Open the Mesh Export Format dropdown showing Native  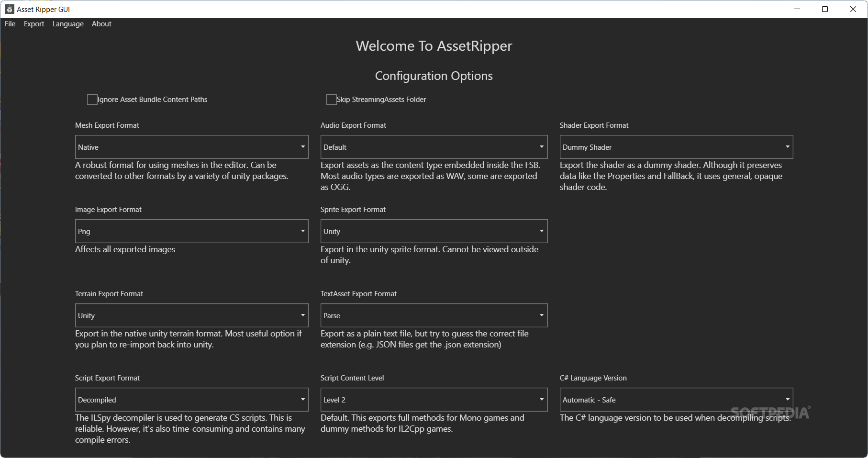coord(191,147)
